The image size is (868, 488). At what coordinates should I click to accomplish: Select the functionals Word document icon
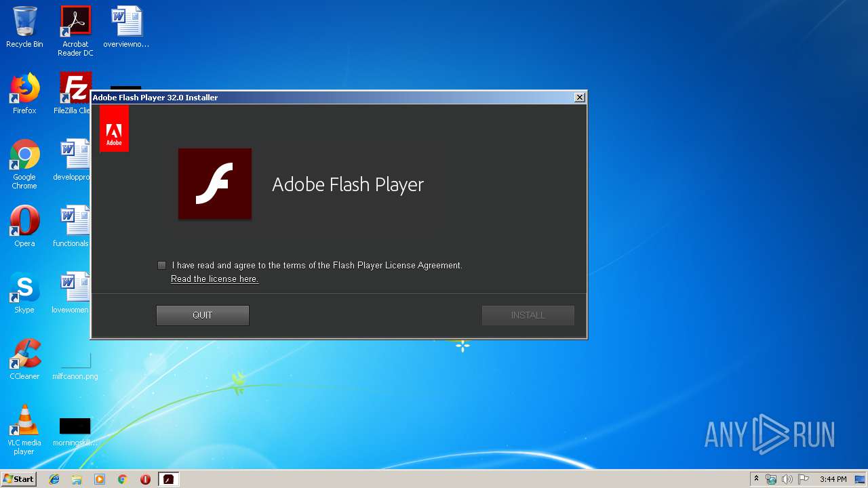72,226
